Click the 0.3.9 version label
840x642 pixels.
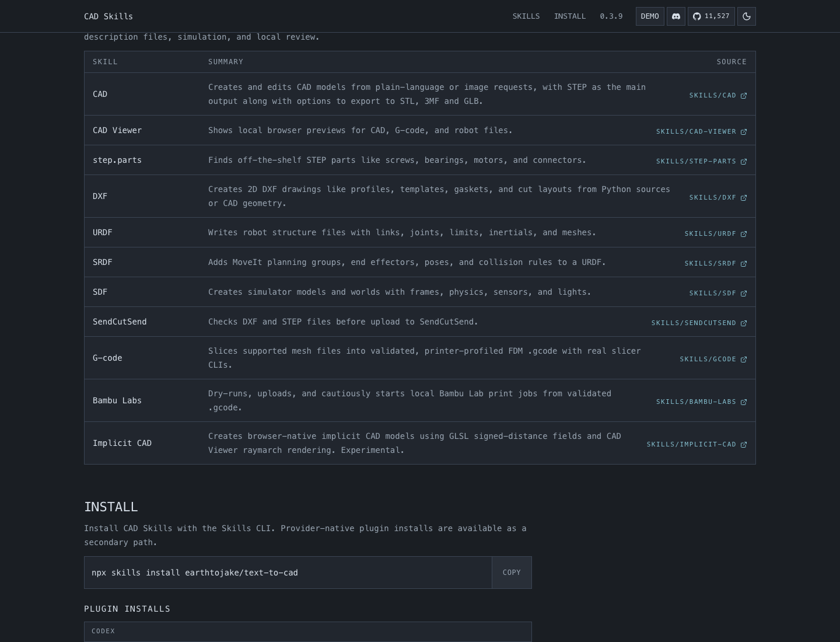point(611,16)
